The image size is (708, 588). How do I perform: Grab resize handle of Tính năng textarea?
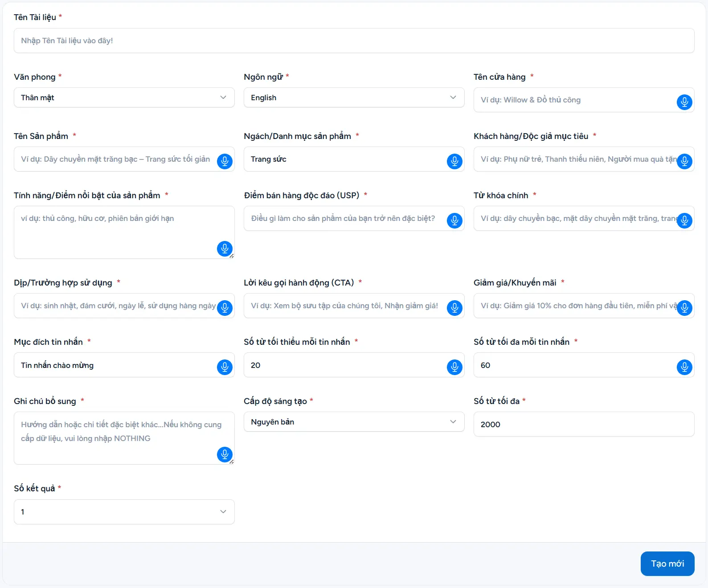tap(232, 256)
